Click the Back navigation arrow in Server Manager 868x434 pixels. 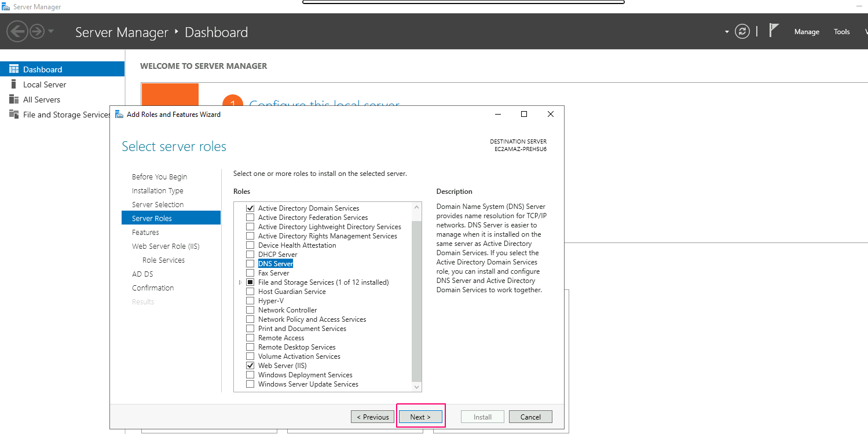click(17, 31)
